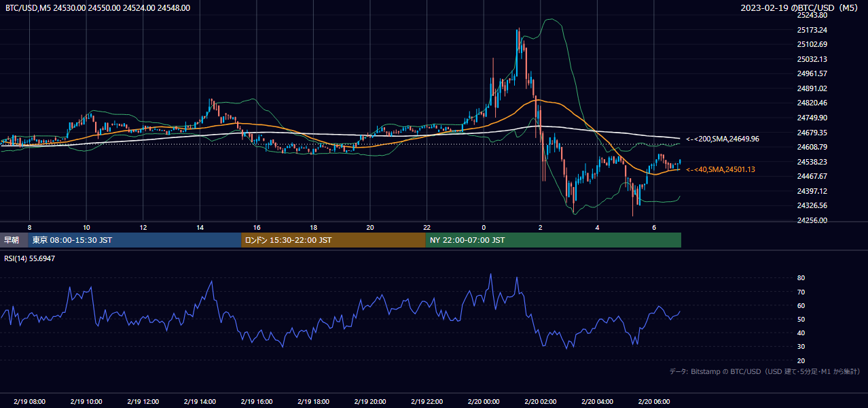Click price axis value 24467.67
This screenshot has width=868, height=408.
click(812, 176)
